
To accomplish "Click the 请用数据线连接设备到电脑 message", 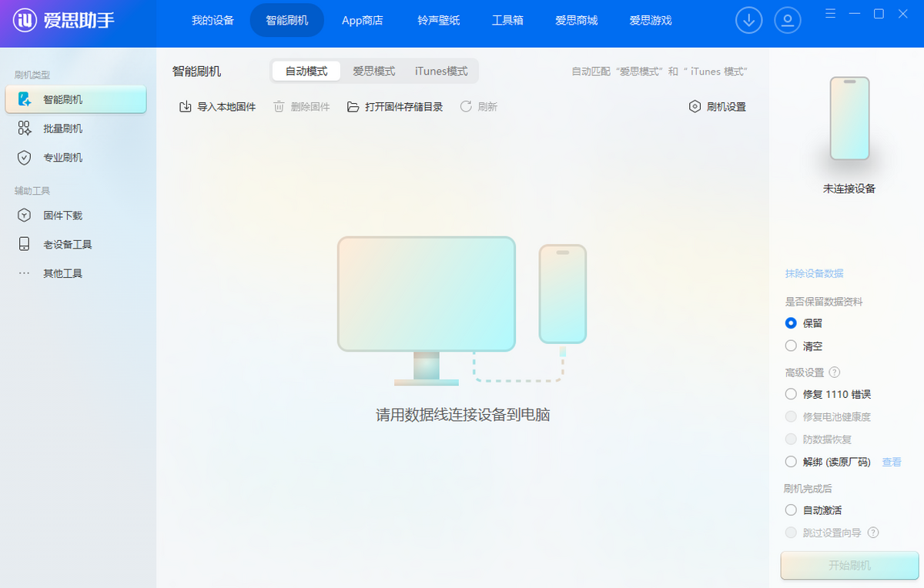I will 463,415.
